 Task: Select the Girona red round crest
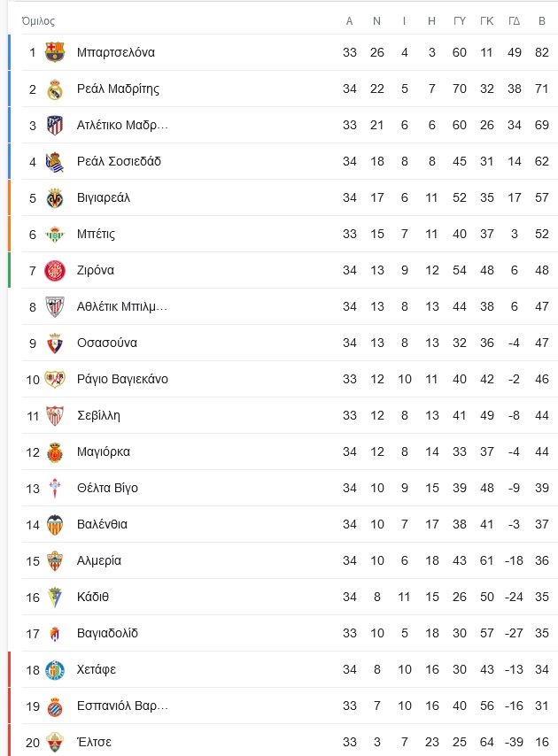pyautogui.click(x=55, y=271)
